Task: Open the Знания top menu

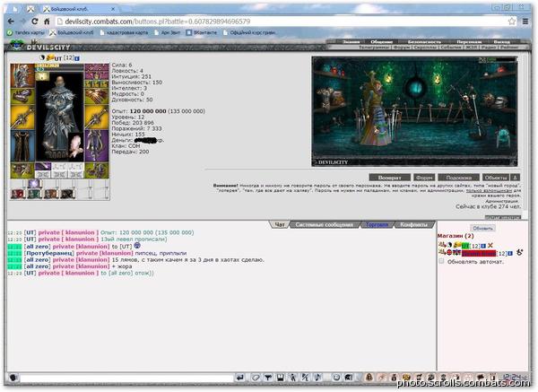Action: click(351, 42)
